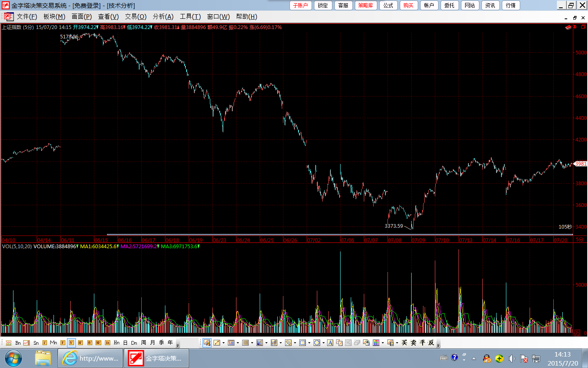Switch to the 1-minute period
Image resolution: width=588 pixels, height=368 pixels.
point(45,343)
